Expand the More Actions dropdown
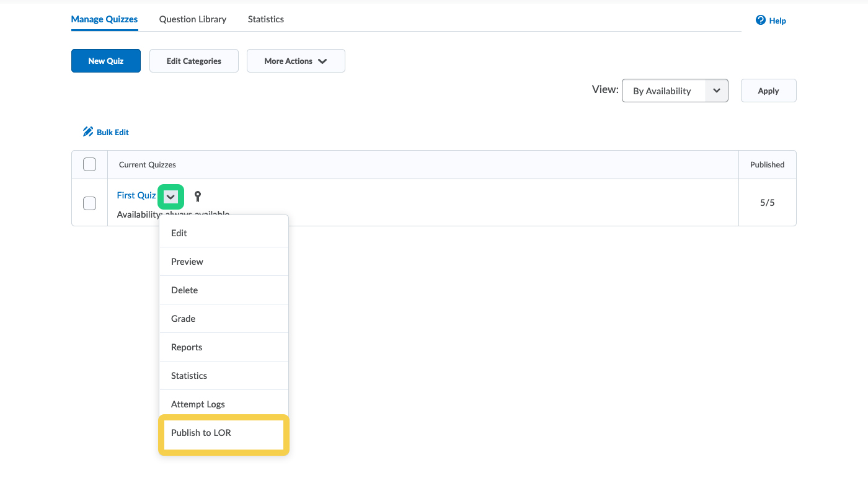868x488 pixels. click(296, 61)
